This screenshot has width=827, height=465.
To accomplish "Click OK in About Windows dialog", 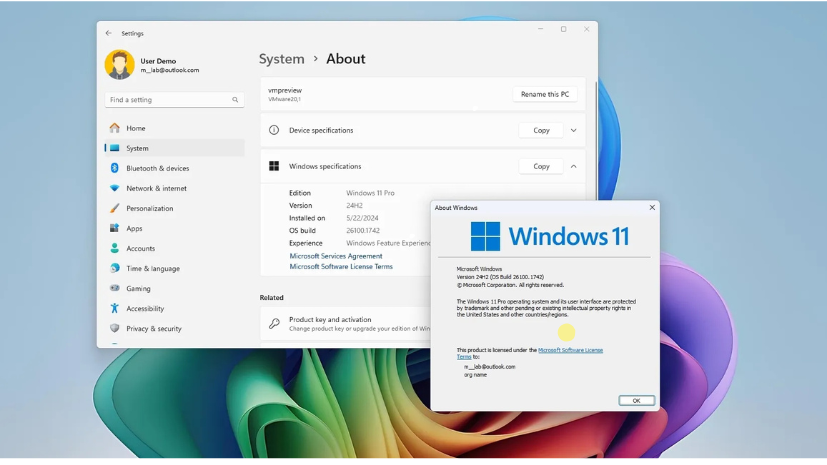I will [x=636, y=400].
